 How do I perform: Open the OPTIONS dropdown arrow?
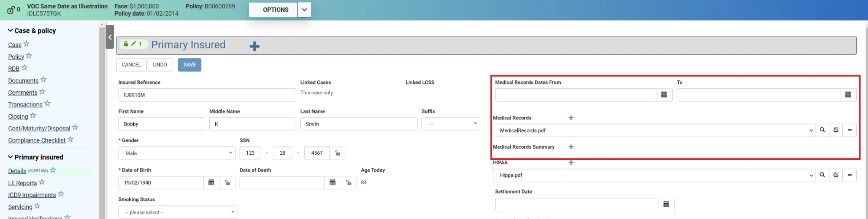(304, 10)
